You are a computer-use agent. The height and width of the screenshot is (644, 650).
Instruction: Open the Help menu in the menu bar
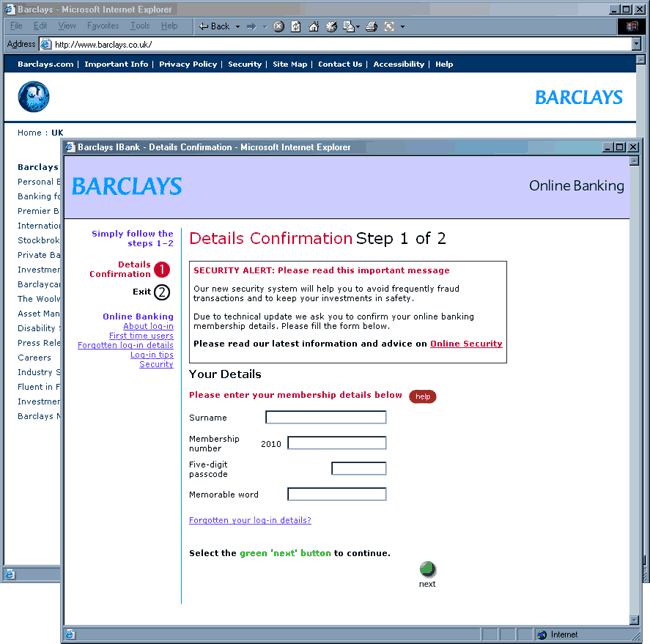(169, 26)
